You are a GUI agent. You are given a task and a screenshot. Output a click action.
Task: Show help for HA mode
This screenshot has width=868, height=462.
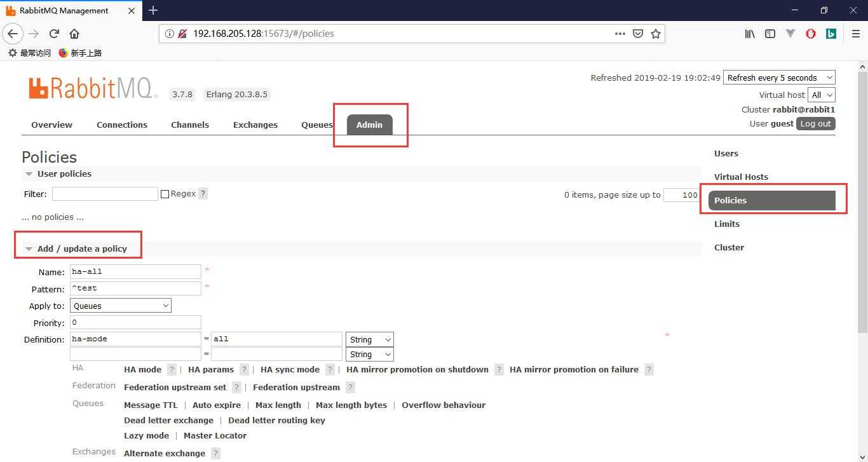pos(172,369)
